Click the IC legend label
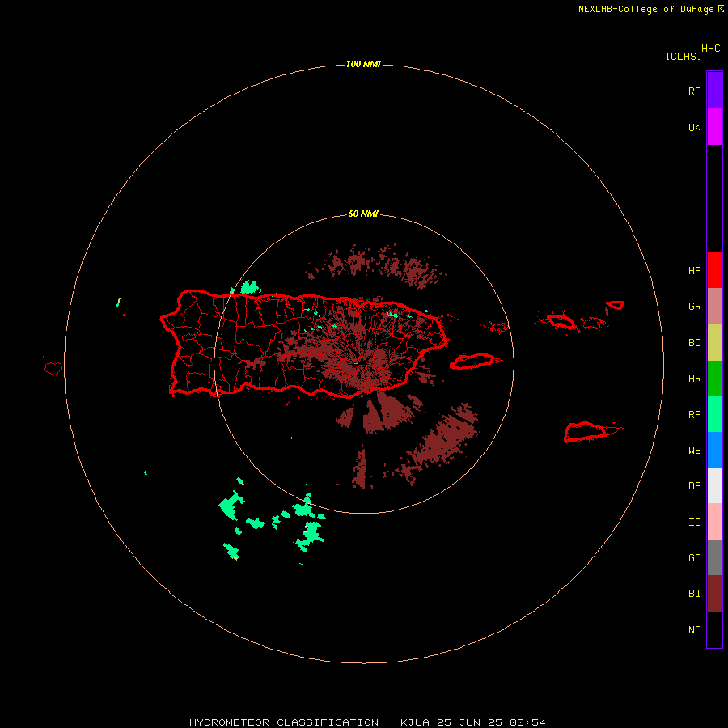The width and height of the screenshot is (728, 728). coord(694,523)
